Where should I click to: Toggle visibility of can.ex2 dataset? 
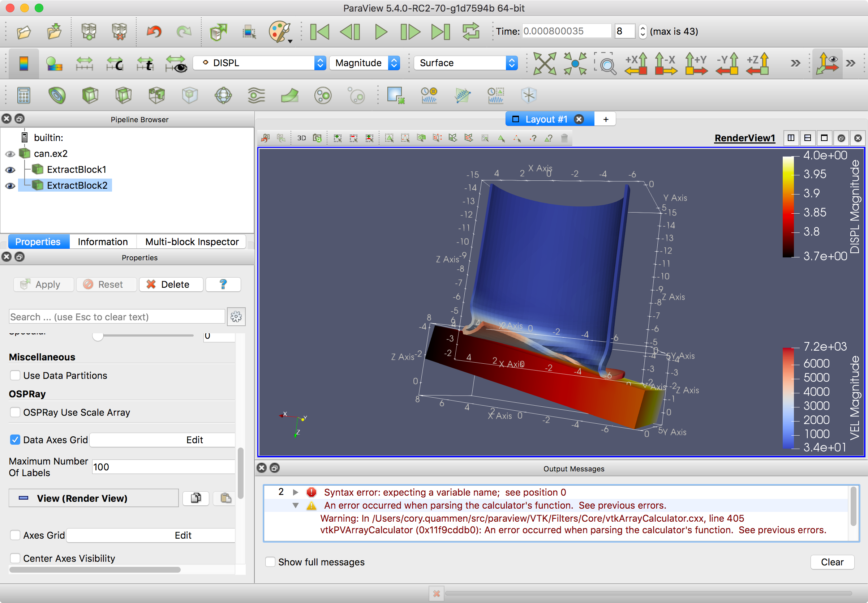(9, 153)
